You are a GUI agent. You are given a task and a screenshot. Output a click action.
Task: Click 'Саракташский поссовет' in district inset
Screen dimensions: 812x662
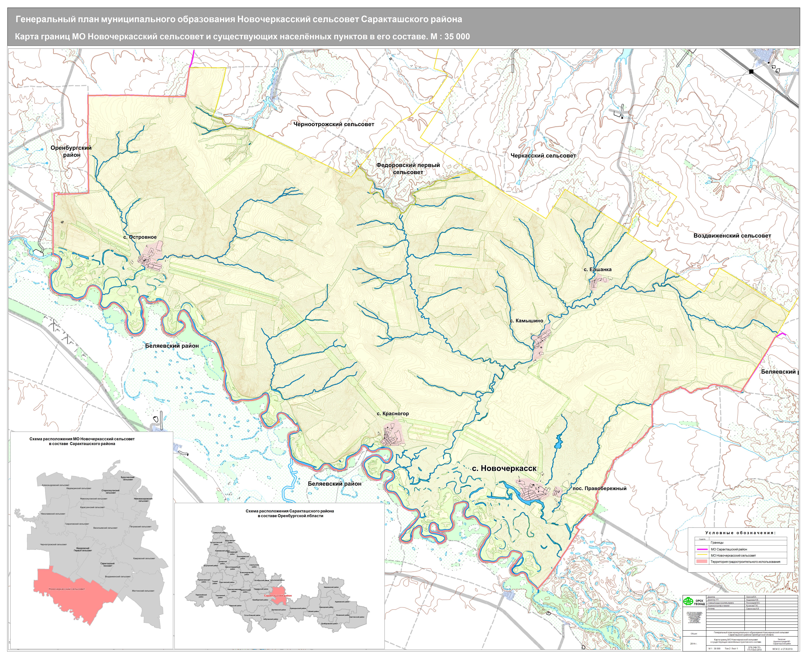pyautogui.click(x=108, y=565)
